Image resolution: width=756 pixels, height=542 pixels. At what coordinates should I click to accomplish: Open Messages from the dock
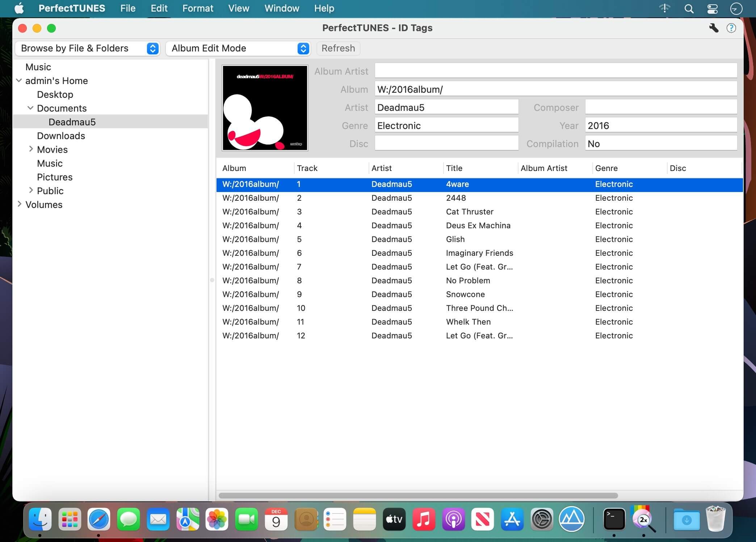[x=129, y=519]
